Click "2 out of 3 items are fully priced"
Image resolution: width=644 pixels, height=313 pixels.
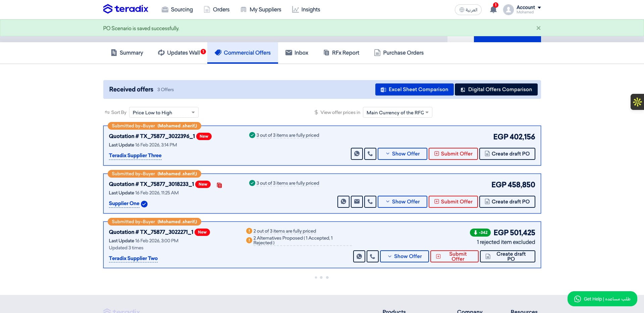click(285, 231)
